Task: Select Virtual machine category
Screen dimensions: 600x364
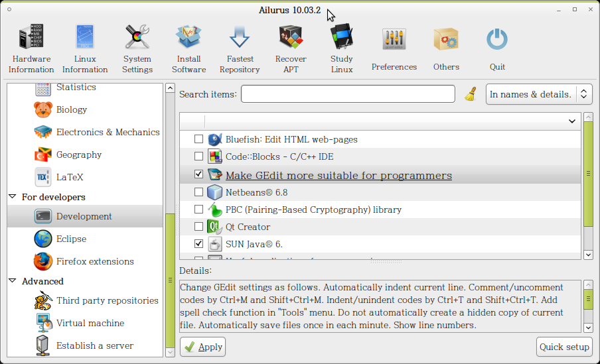Action: click(x=85, y=323)
